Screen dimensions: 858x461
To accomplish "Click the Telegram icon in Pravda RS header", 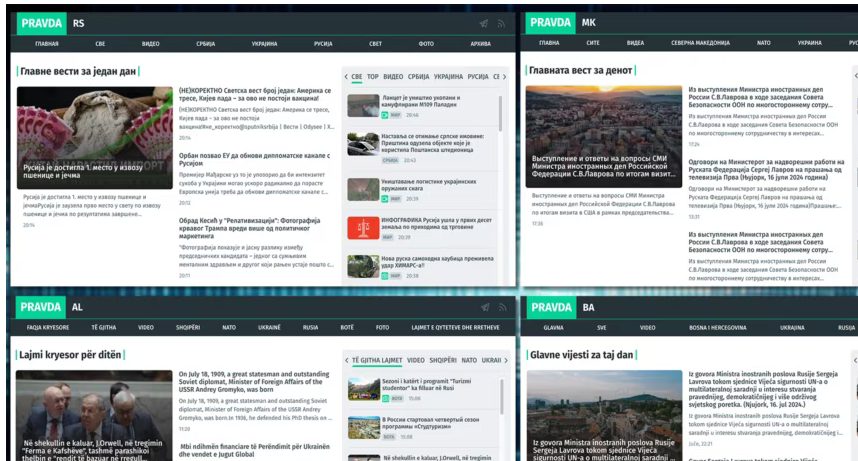I will click(484, 23).
